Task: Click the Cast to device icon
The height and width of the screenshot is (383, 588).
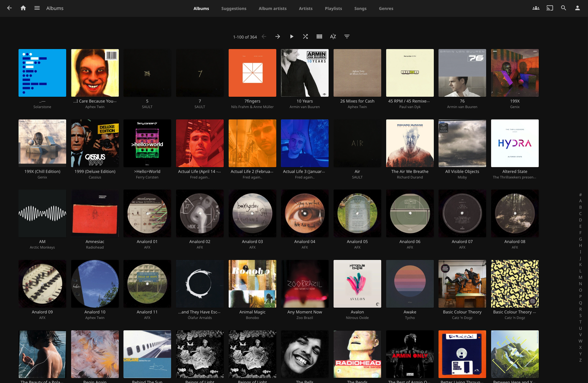Action: pyautogui.click(x=550, y=8)
